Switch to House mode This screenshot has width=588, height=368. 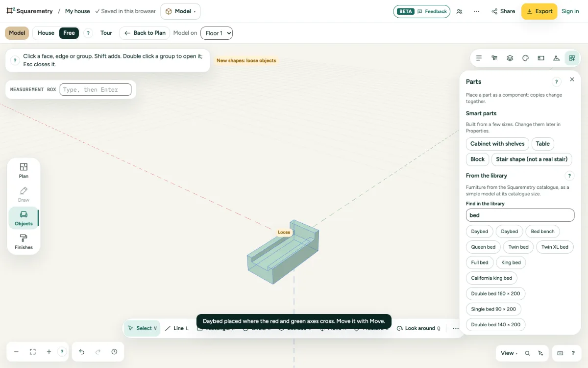tap(46, 33)
